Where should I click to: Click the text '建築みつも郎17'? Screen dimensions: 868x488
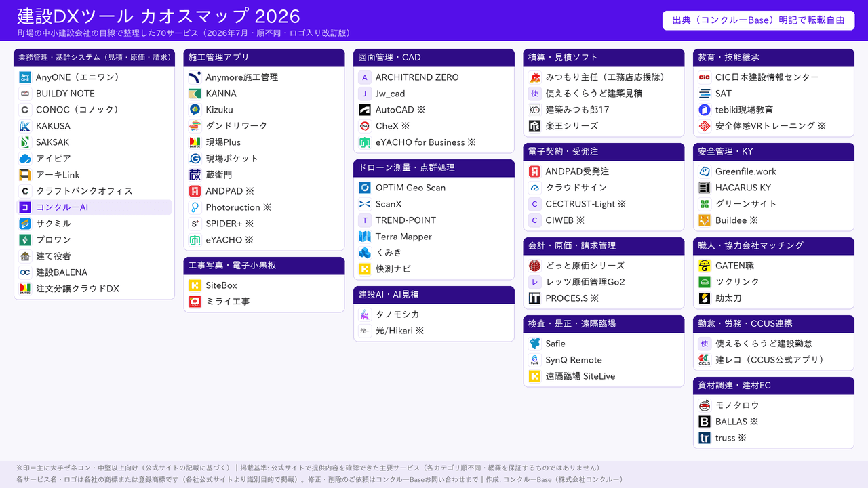click(578, 110)
